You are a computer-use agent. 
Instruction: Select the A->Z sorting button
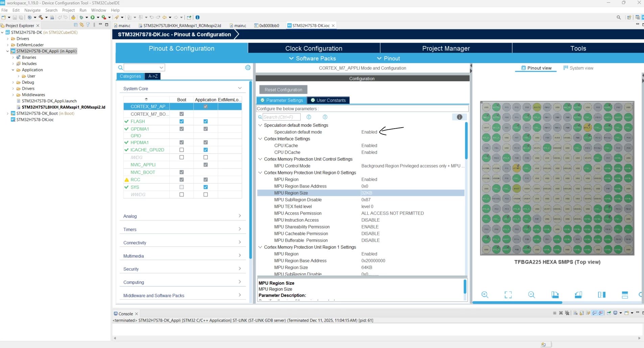tap(153, 76)
